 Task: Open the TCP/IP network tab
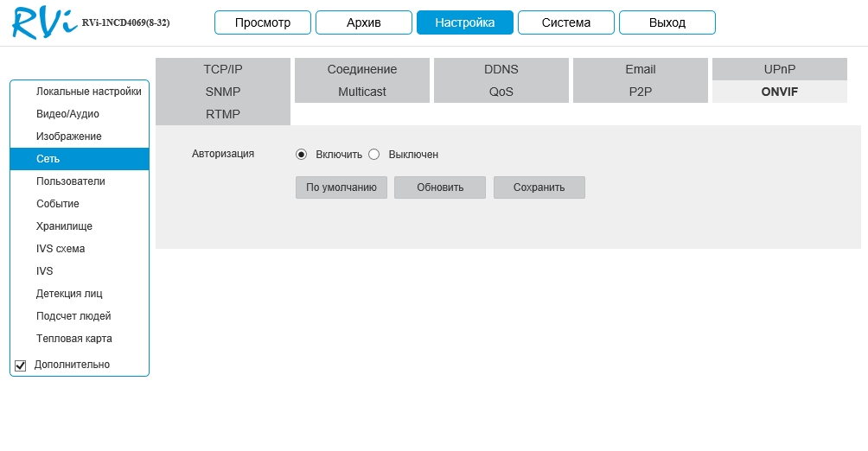[x=223, y=69]
